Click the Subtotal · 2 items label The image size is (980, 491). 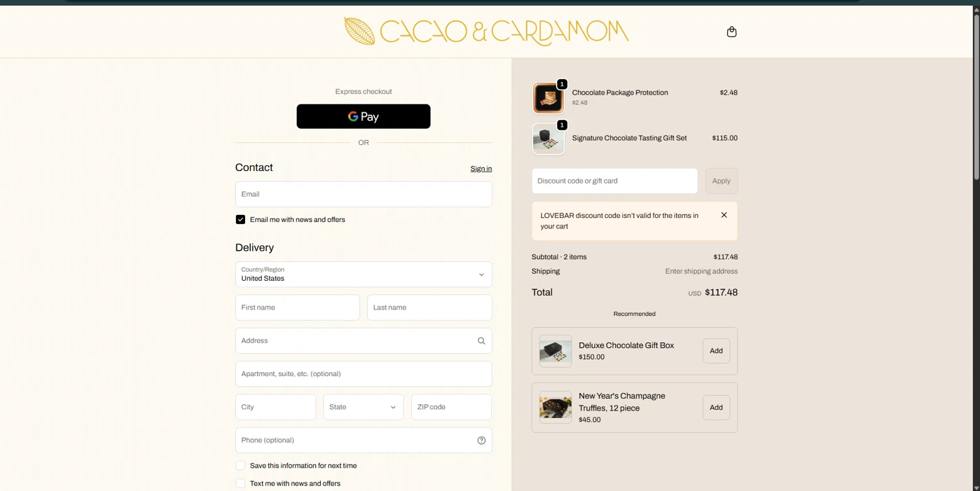coord(559,257)
